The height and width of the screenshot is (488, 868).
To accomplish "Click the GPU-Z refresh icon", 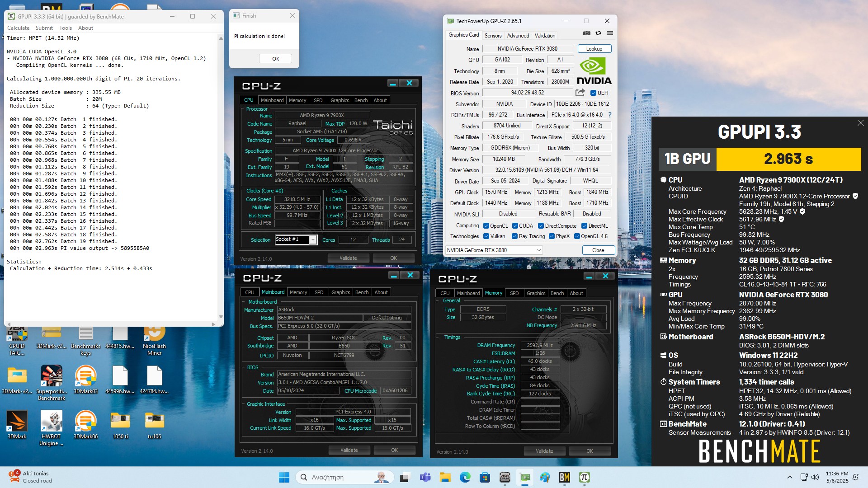I will (598, 33).
